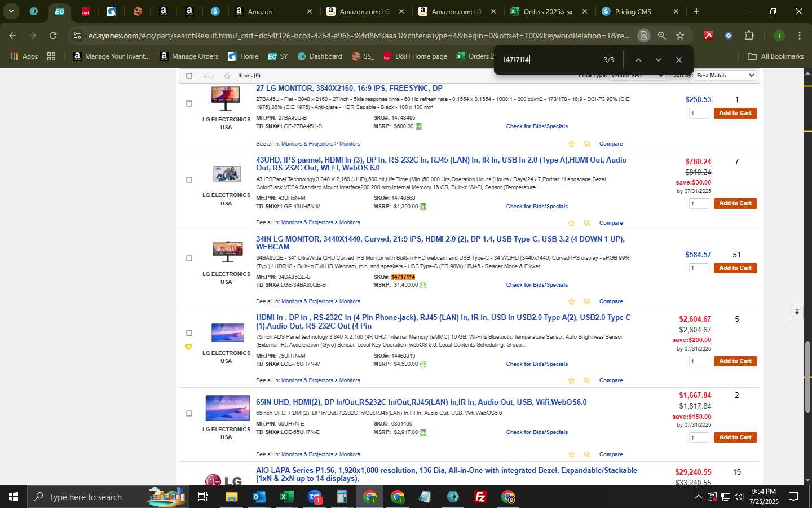Open the 65IN UHD product title link

pyautogui.click(x=421, y=402)
